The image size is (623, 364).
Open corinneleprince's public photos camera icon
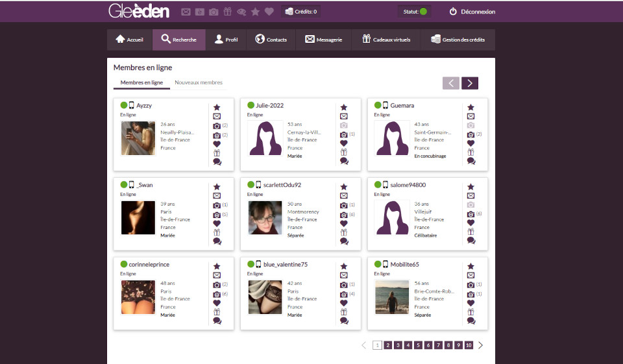click(217, 284)
